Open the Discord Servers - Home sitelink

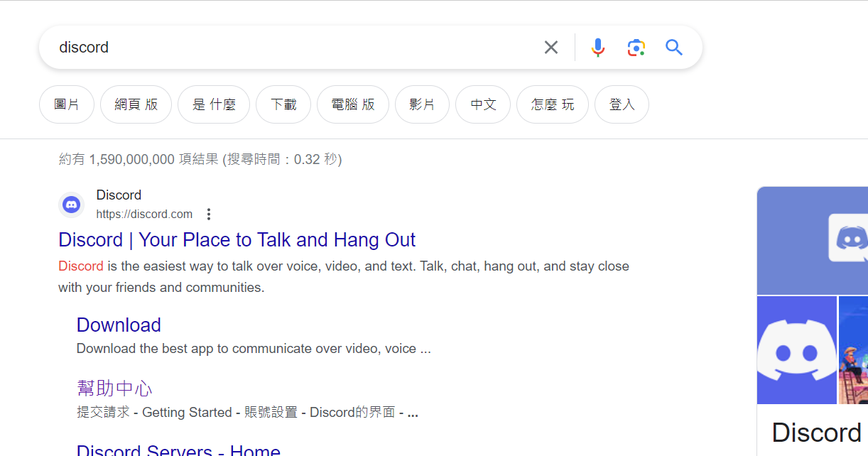178,450
